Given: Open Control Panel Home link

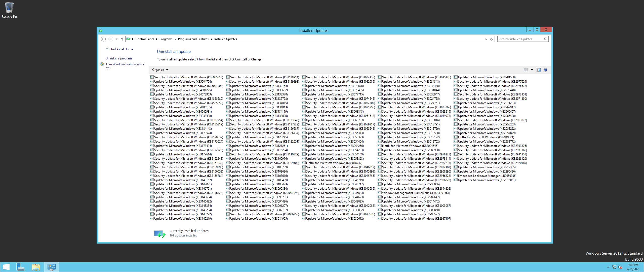Looking at the screenshot, I should [x=119, y=49].
